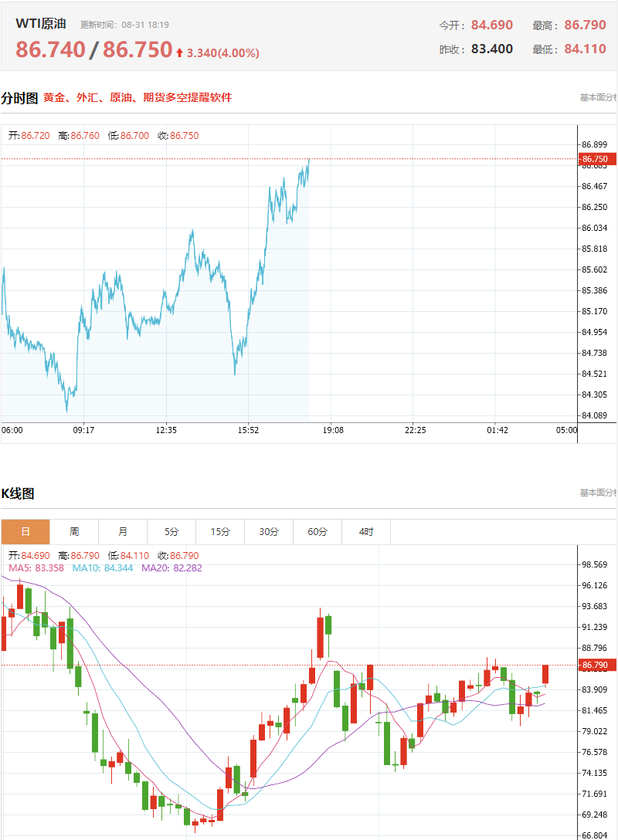The image size is (618, 840).
Task: Switch to the 周 weekly tab
Action: coord(74,531)
